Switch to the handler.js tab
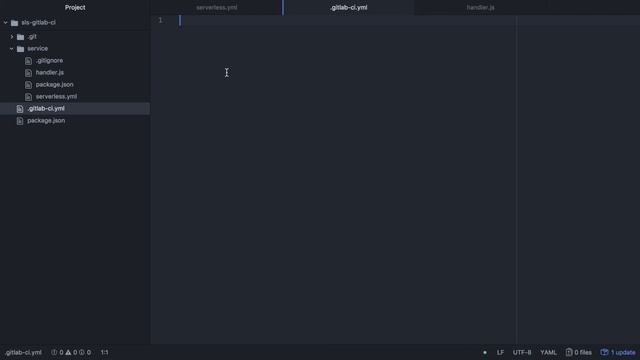Viewport: 640px width, 360px height. 480,7
